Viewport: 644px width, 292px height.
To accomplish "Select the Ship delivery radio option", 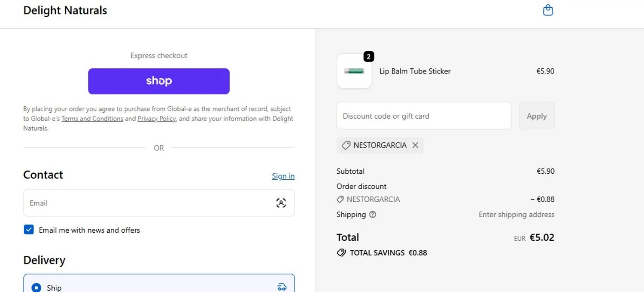I will pos(36,288).
